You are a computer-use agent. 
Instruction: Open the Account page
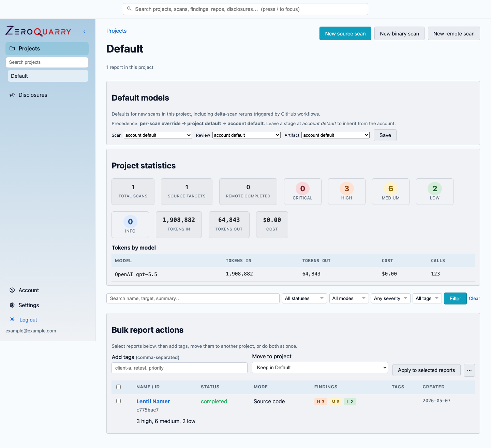[x=47, y=290]
